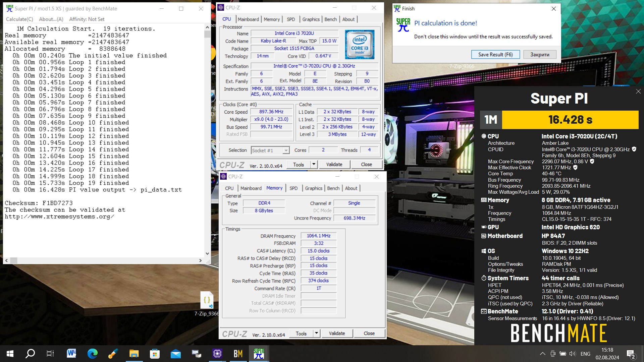The width and height of the screenshot is (644, 362).
Task: Open SPD tab in bottom CPU-Z
Action: coord(293,188)
